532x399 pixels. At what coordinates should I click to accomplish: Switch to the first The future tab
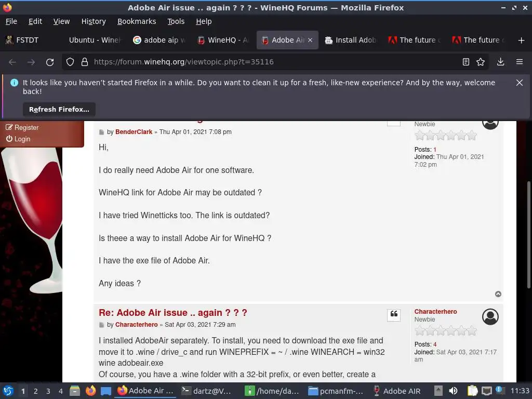(x=415, y=40)
